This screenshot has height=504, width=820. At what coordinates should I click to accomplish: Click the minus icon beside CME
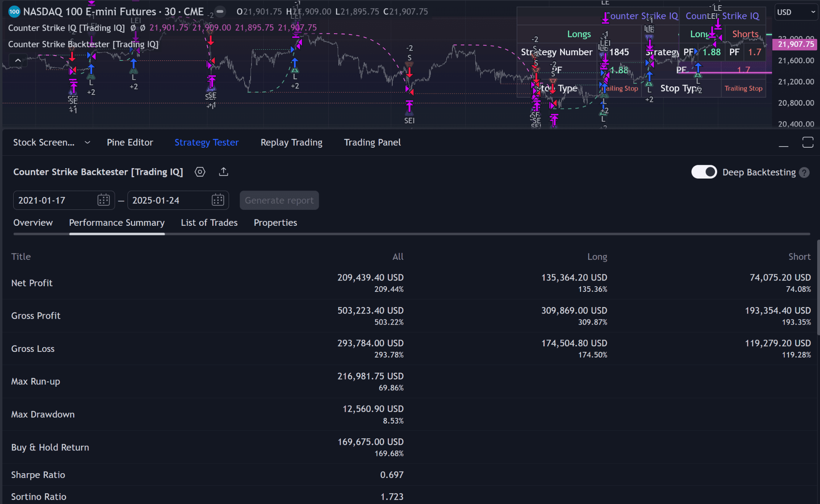coord(220,11)
